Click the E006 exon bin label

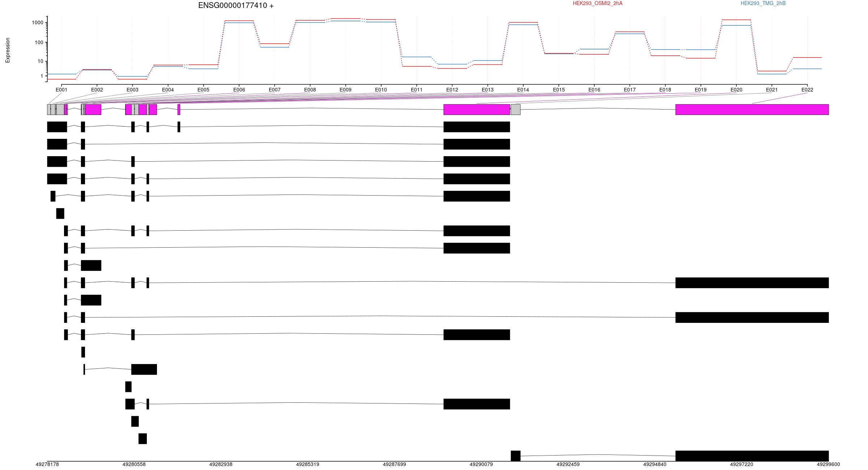point(239,90)
